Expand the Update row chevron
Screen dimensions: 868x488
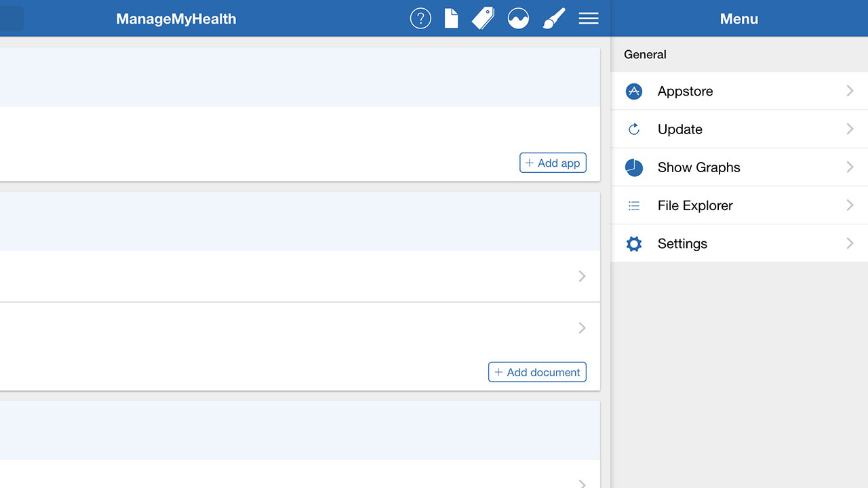[850, 129]
